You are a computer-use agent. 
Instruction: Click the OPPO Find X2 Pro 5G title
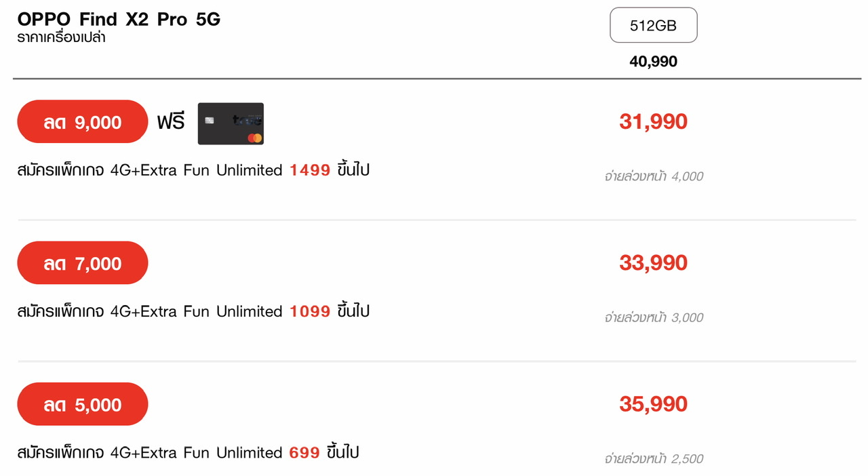119,19
